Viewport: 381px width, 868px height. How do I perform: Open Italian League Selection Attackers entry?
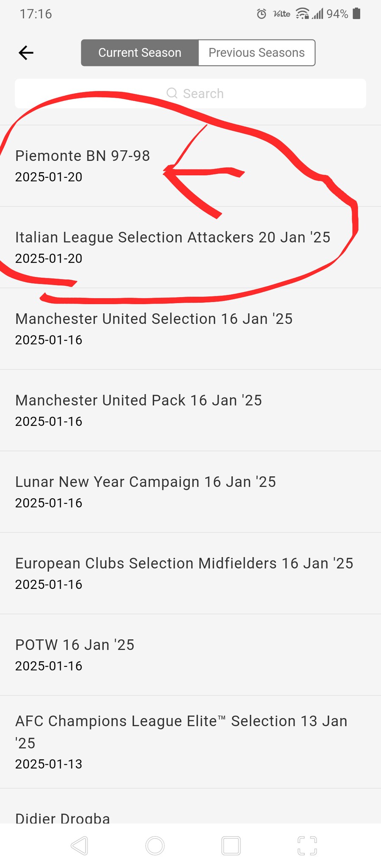(x=173, y=247)
